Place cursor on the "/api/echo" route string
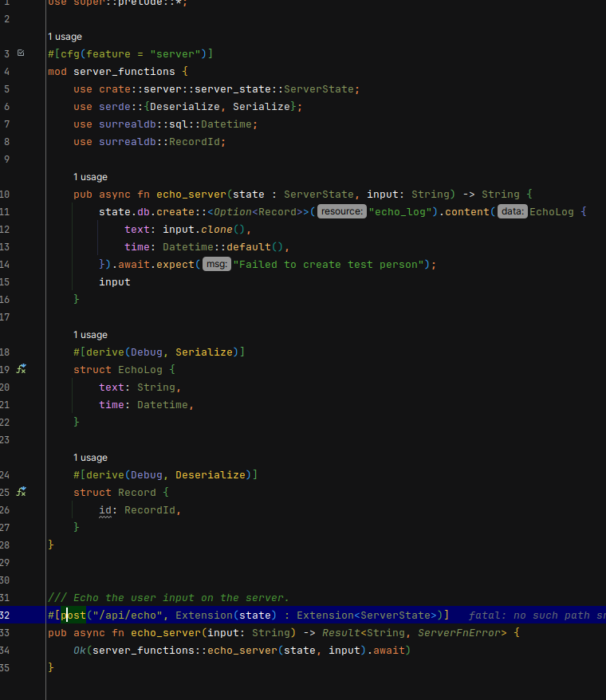The image size is (606, 700). tap(128, 615)
